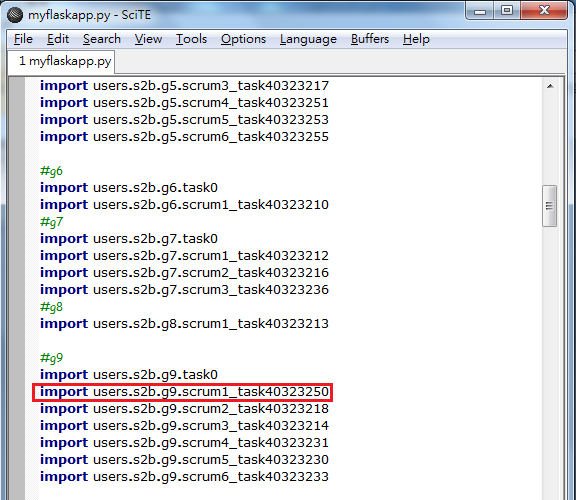
Task: Open the View menu
Action: click(x=148, y=39)
